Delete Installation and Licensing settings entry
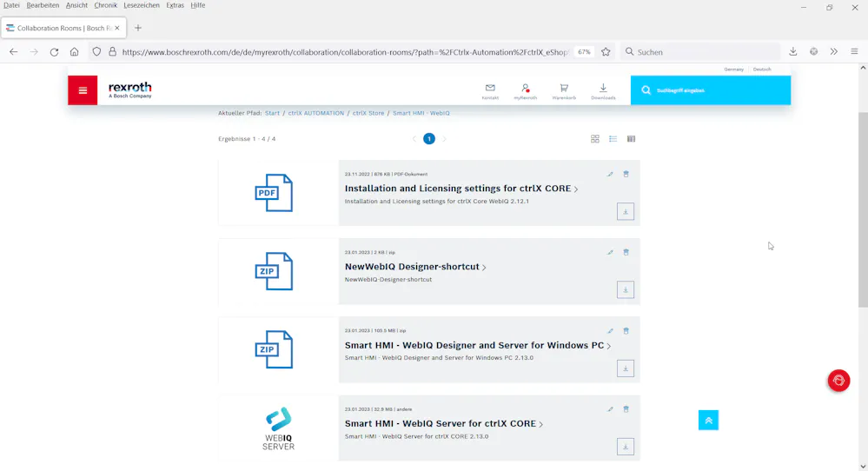Image resolution: width=868 pixels, height=471 pixels. (x=626, y=175)
